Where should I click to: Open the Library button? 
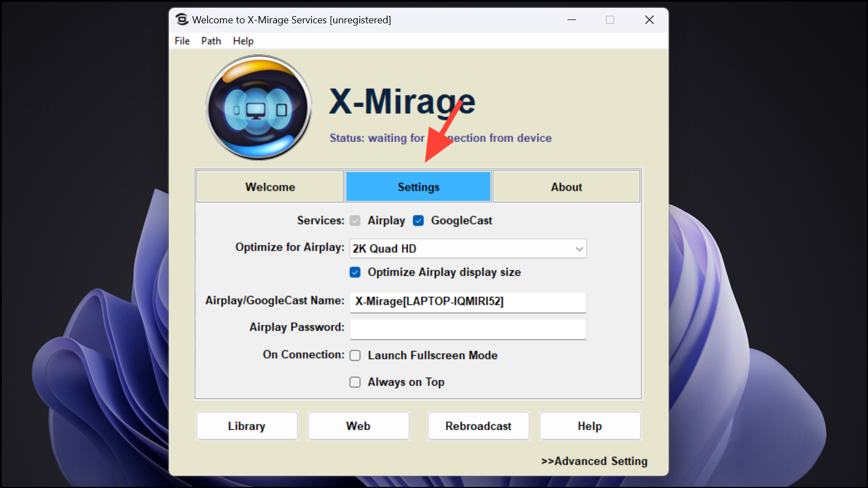pyautogui.click(x=247, y=426)
